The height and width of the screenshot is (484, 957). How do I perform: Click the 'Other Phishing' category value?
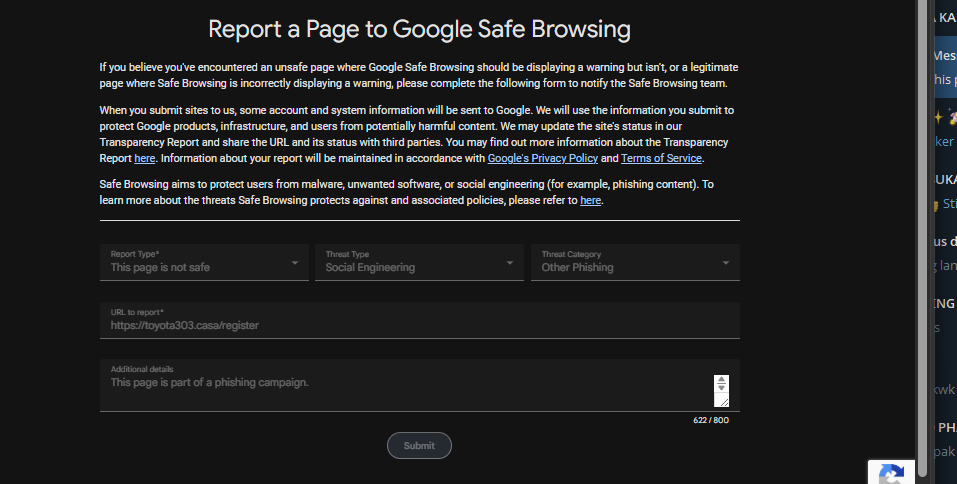click(577, 267)
